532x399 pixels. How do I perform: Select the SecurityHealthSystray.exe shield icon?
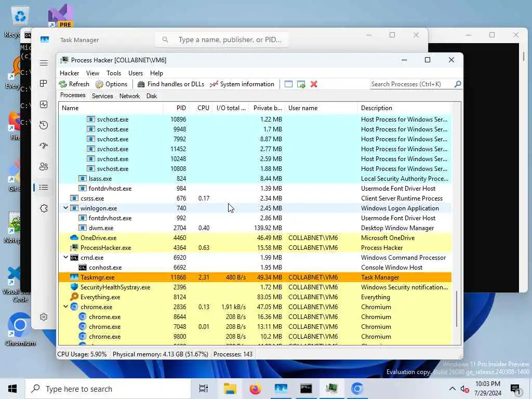pyautogui.click(x=74, y=287)
